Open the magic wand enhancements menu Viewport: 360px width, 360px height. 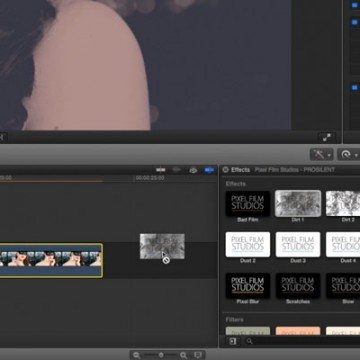point(321,154)
